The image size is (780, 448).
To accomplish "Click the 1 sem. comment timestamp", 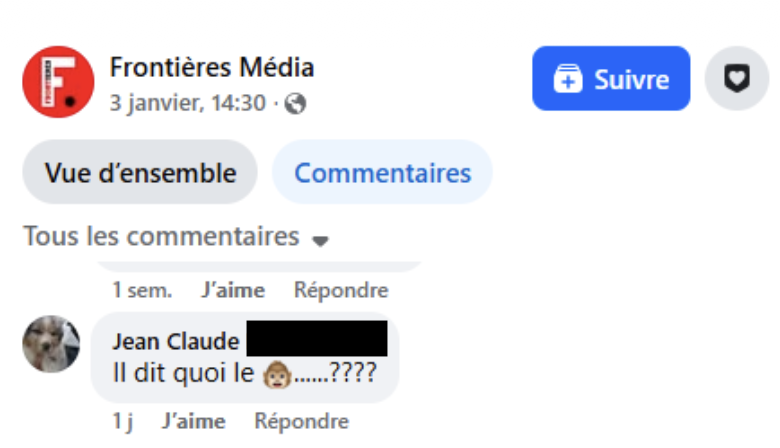I will click(x=142, y=291).
